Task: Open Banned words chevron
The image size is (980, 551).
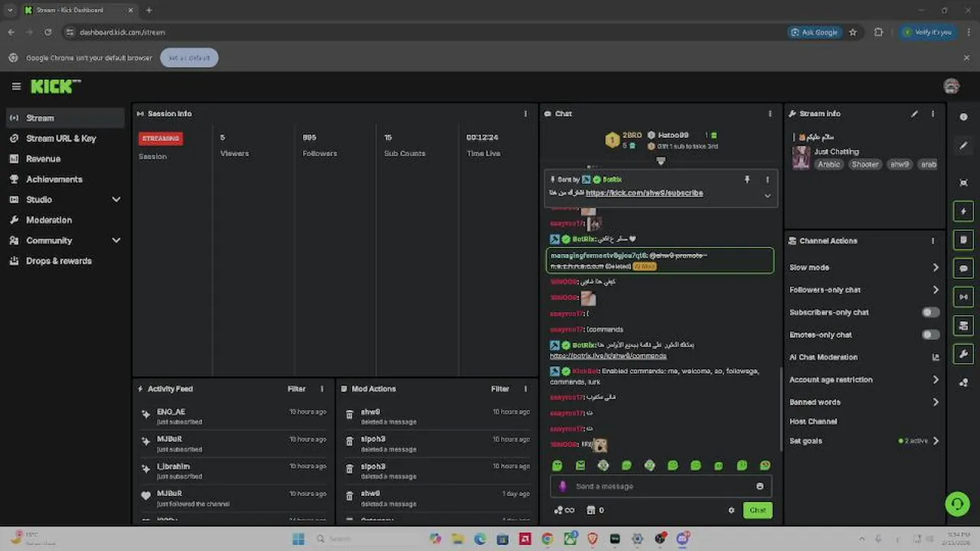Action: (936, 402)
